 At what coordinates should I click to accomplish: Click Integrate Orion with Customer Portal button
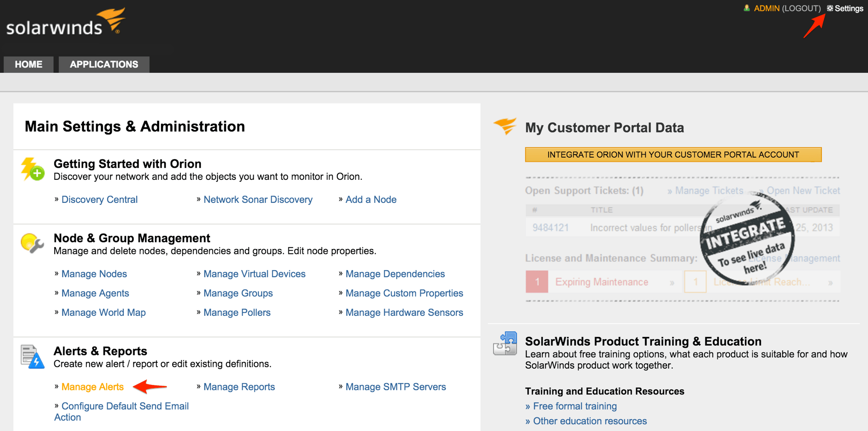point(673,155)
